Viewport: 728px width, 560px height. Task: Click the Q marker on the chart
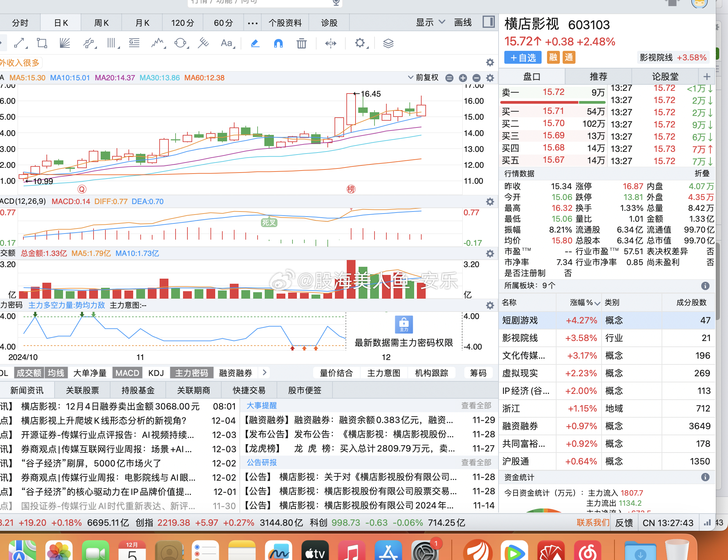(82, 189)
